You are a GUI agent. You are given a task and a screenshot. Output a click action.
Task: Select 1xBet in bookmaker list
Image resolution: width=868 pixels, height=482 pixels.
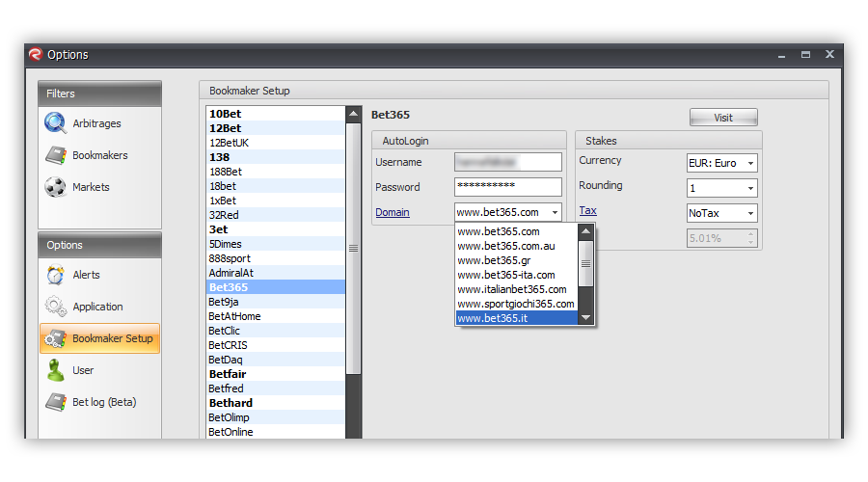pos(276,201)
